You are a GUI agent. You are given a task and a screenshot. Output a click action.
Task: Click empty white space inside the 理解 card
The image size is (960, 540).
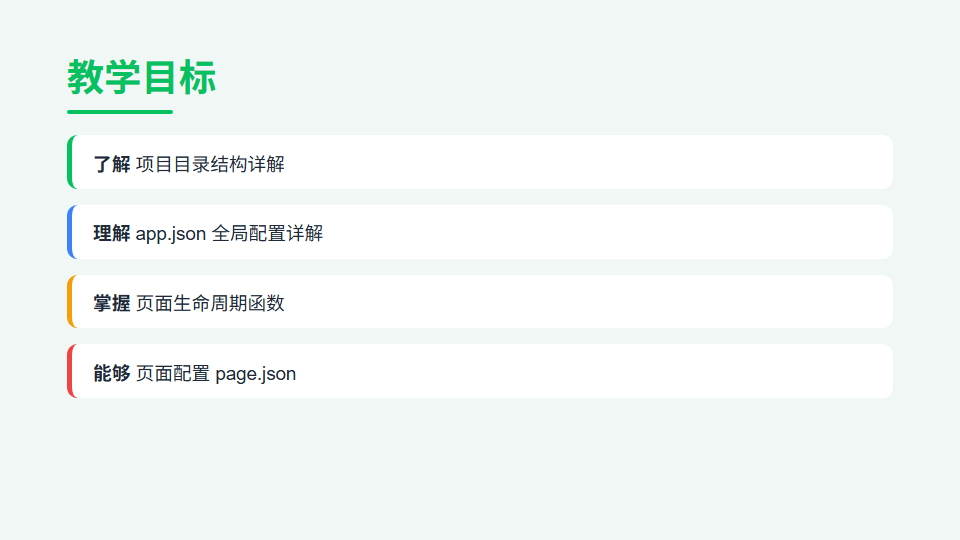pos(606,231)
